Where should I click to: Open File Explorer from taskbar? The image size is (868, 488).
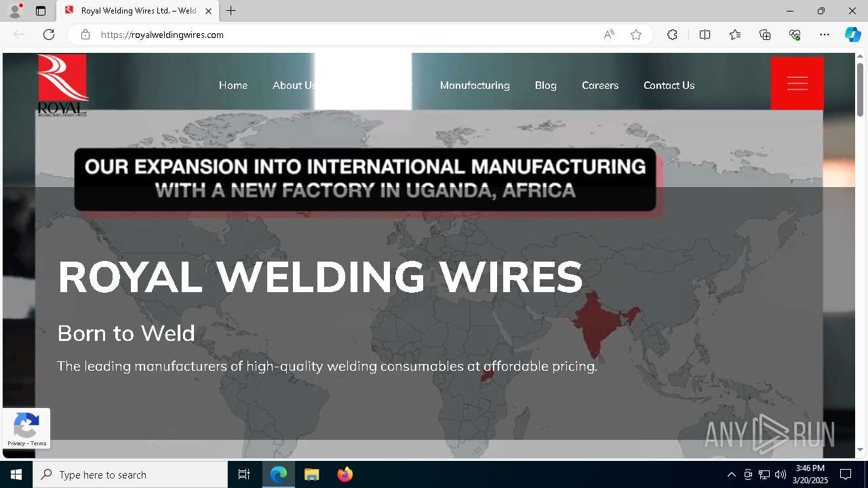click(311, 474)
